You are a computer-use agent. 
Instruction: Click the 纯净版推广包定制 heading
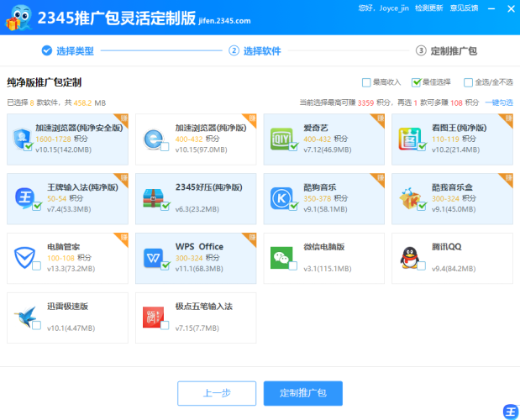45,82
